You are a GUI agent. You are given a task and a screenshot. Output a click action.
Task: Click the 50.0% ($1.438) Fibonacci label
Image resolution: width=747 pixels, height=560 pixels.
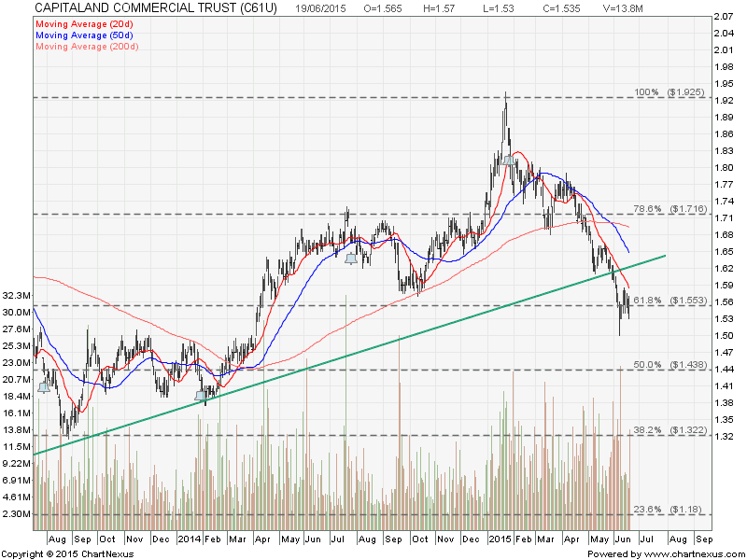click(x=669, y=365)
